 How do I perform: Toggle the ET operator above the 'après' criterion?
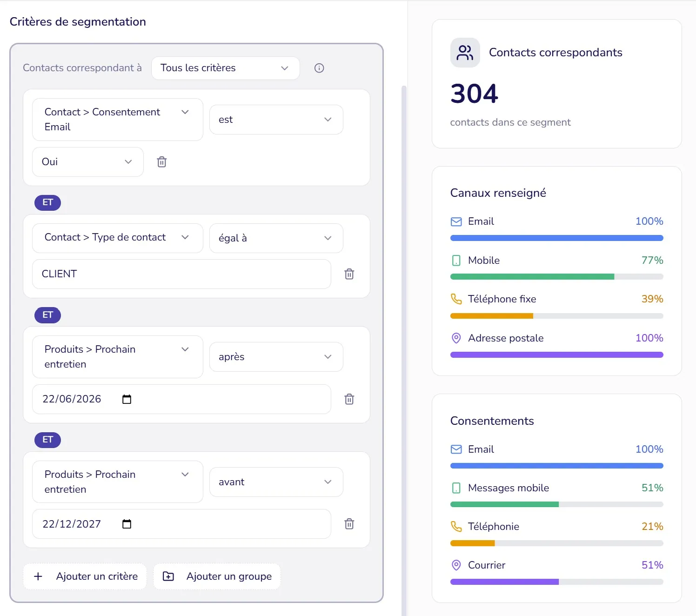[47, 315]
